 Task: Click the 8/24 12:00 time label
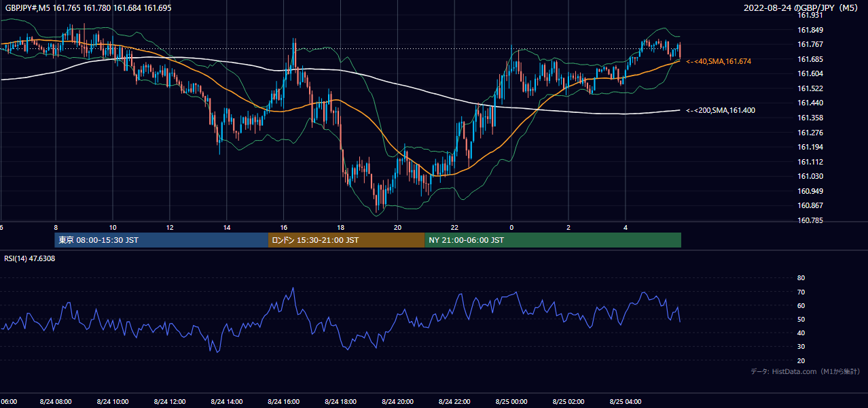(x=170, y=401)
